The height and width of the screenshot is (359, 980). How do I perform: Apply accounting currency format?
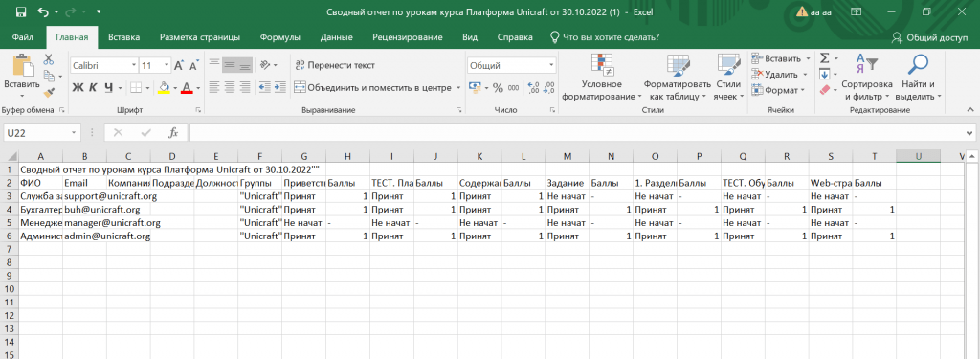tap(475, 87)
